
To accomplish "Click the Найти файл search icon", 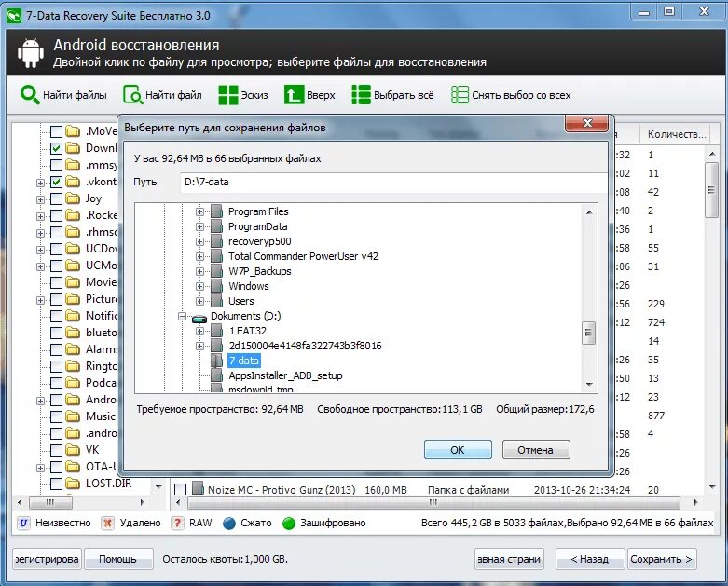I will click(132, 95).
